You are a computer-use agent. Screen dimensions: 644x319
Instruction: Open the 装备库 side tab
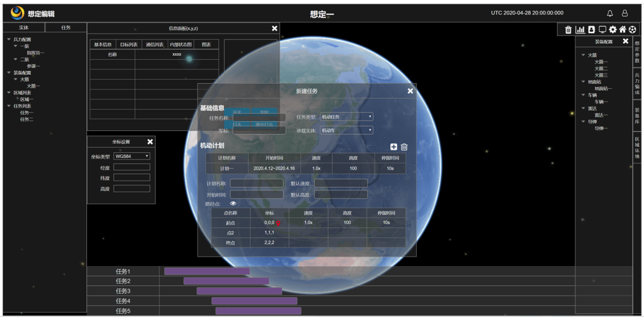point(637,116)
